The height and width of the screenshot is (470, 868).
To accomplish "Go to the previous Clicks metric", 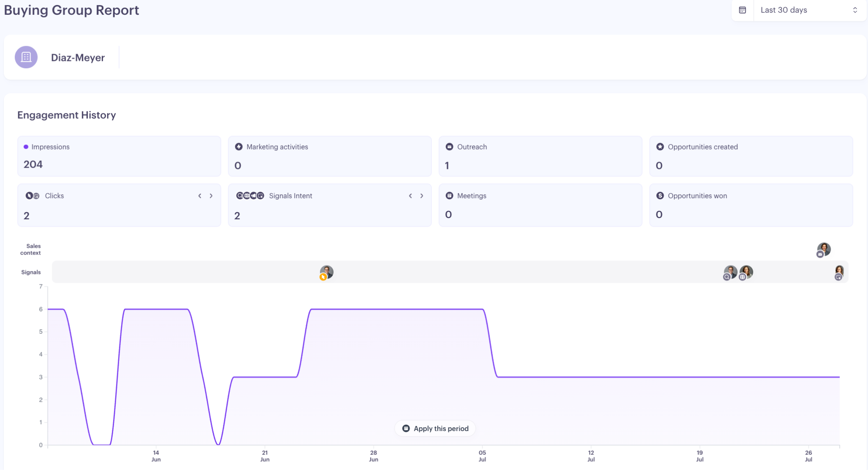I will (200, 196).
